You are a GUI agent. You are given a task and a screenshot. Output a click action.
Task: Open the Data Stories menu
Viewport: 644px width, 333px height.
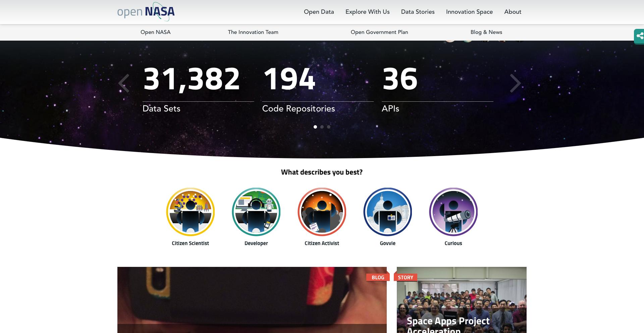[x=418, y=12]
